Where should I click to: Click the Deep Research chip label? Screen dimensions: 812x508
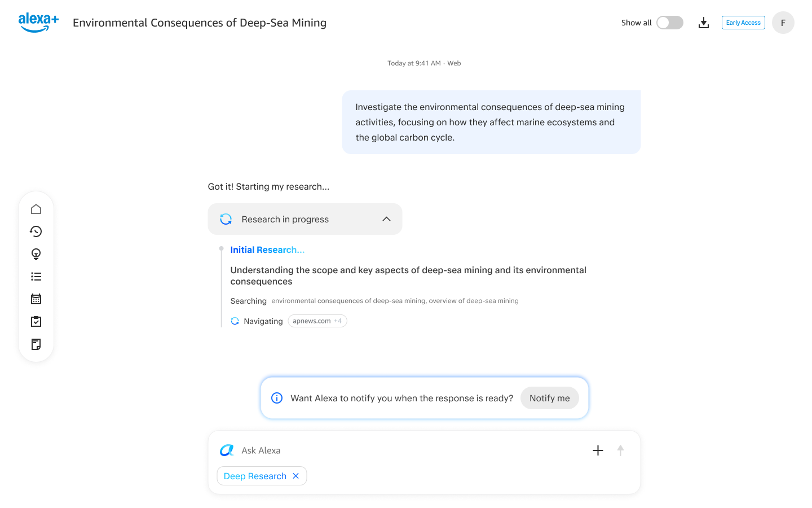click(x=255, y=476)
